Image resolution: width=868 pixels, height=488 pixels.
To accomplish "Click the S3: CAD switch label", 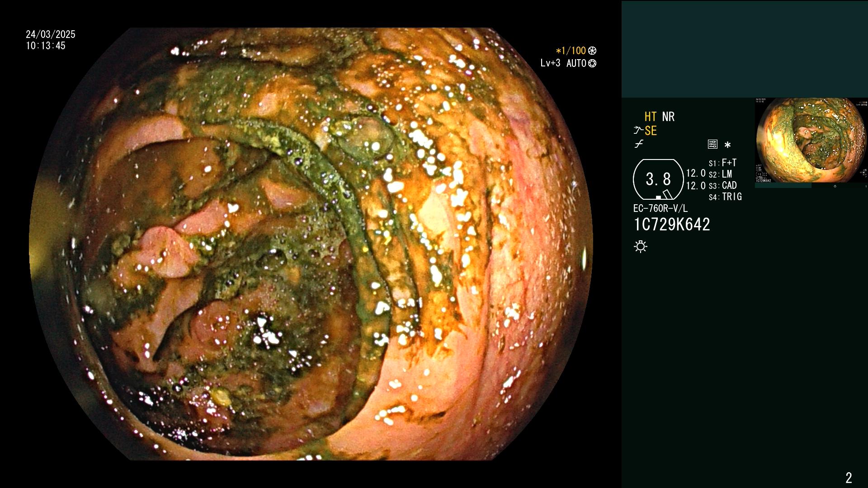I will click(x=723, y=185).
